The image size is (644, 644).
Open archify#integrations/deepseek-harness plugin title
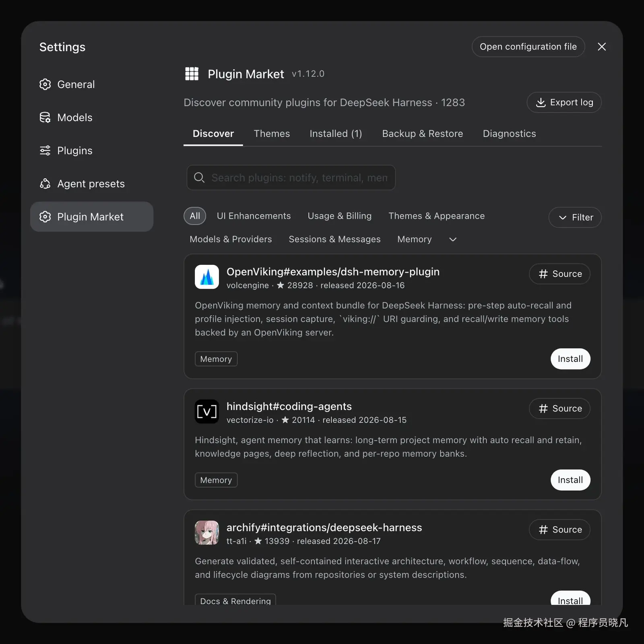pyautogui.click(x=324, y=528)
